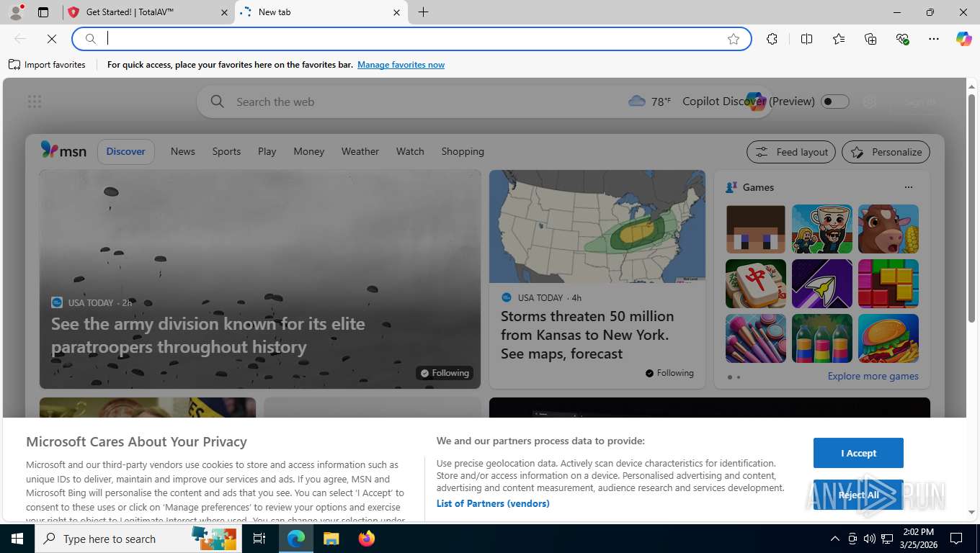Open List of Partners (vendors) link
Image resolution: width=980 pixels, height=553 pixels.
coord(493,503)
